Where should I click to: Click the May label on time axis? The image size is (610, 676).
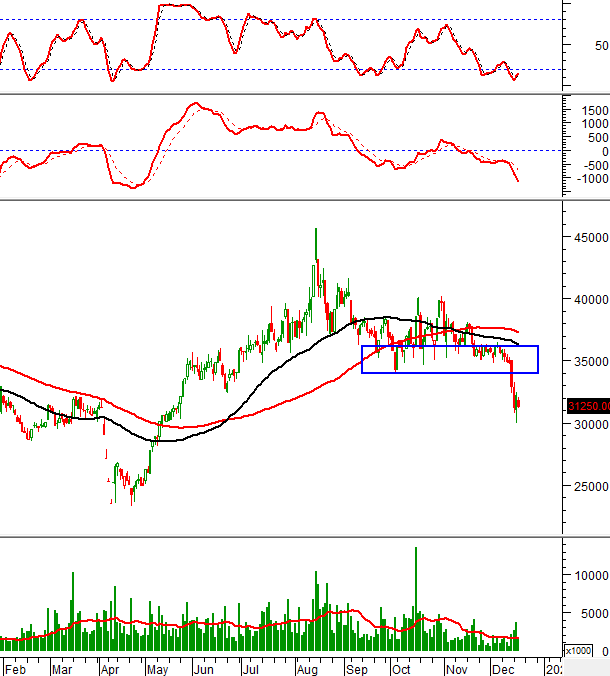[x=158, y=667]
